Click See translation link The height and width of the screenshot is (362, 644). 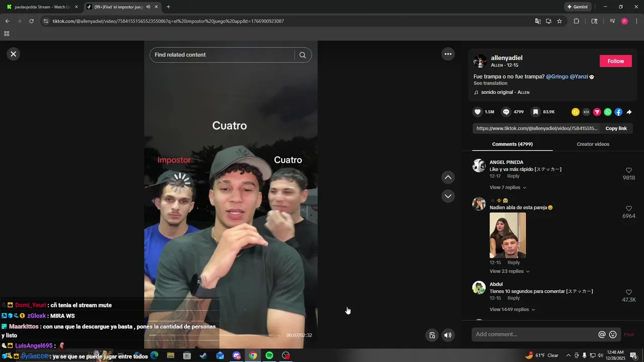coord(490,83)
